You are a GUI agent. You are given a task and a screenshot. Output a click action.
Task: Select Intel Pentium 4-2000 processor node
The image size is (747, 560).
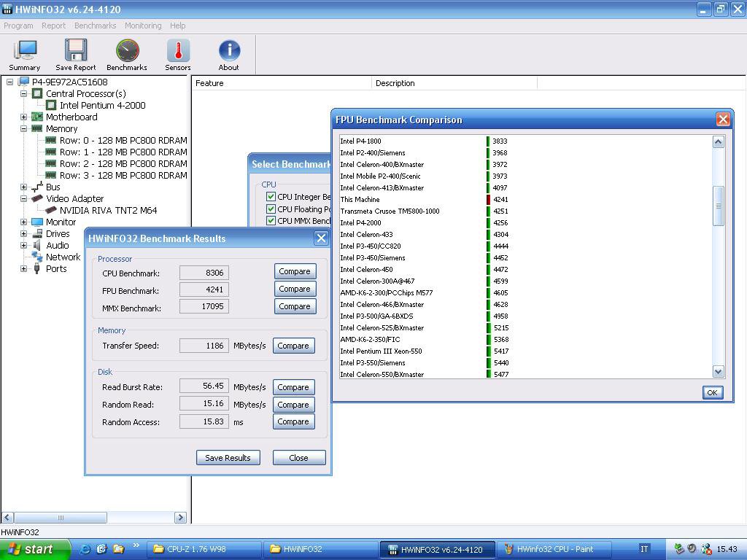102,105
